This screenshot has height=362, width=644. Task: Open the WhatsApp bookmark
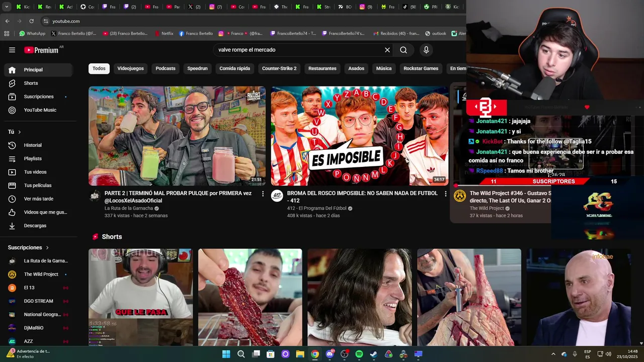[32, 34]
